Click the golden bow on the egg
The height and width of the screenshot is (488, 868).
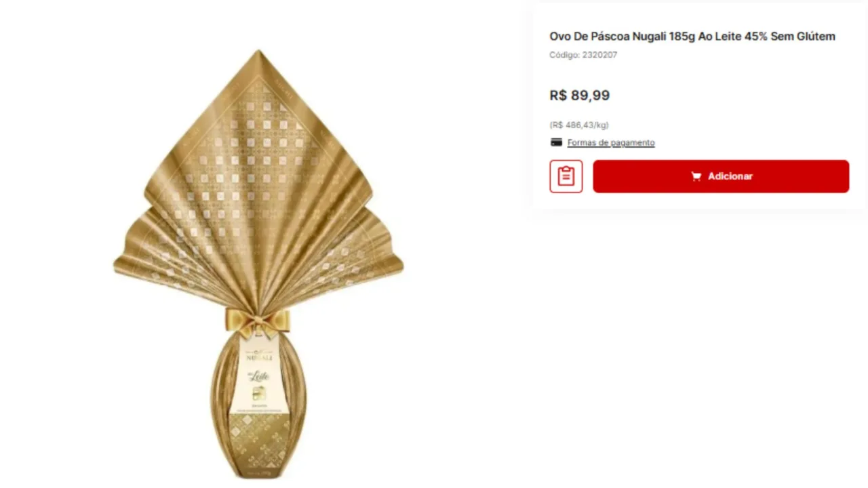[258, 322]
